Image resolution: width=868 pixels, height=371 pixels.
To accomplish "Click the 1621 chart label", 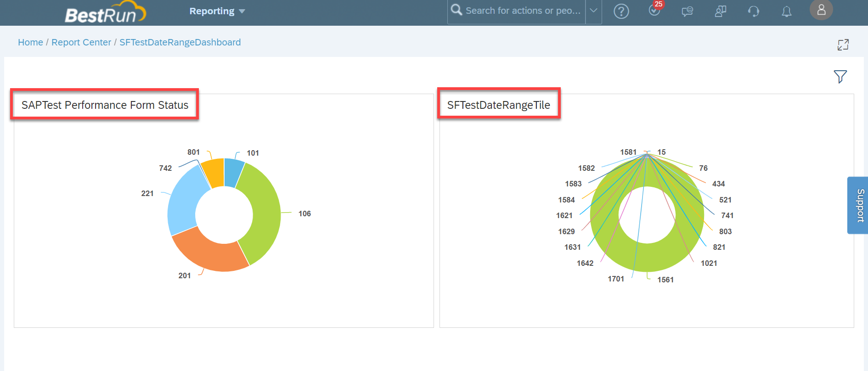I will point(564,215).
